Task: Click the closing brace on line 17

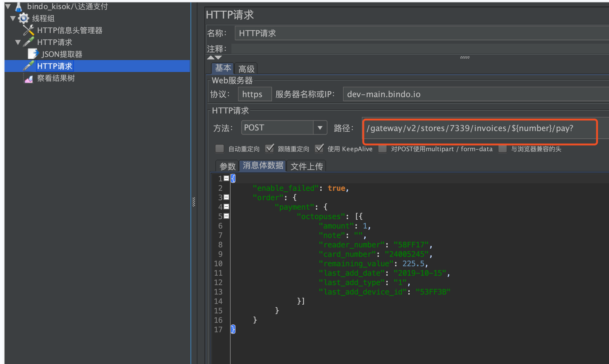Action: [233, 329]
